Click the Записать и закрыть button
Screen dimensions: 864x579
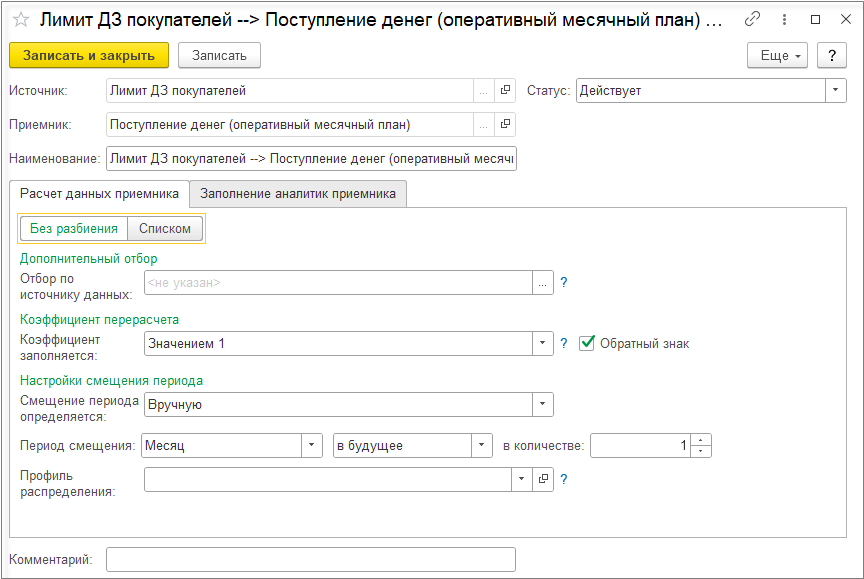[89, 56]
